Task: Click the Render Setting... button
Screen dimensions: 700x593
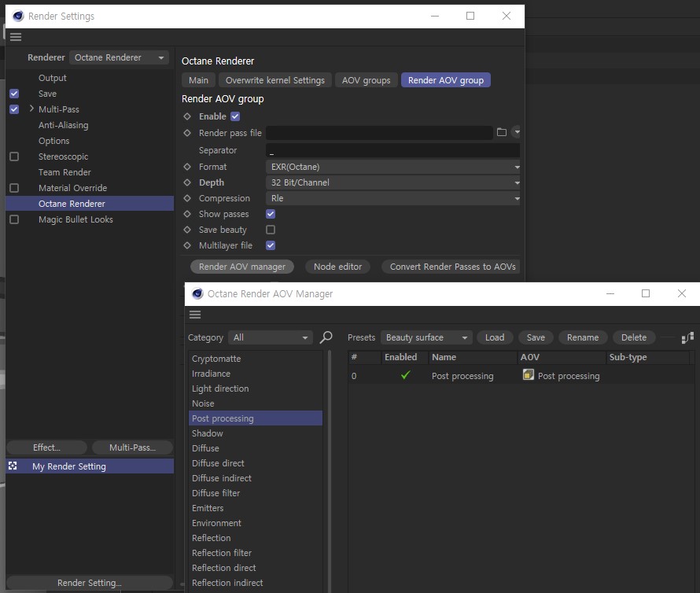Action: [x=90, y=583]
